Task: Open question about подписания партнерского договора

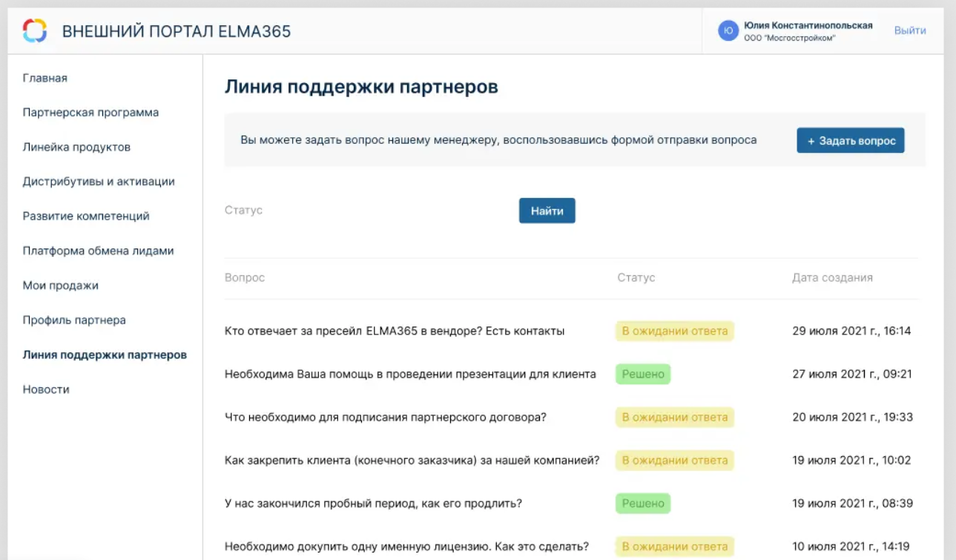Action: point(386,417)
